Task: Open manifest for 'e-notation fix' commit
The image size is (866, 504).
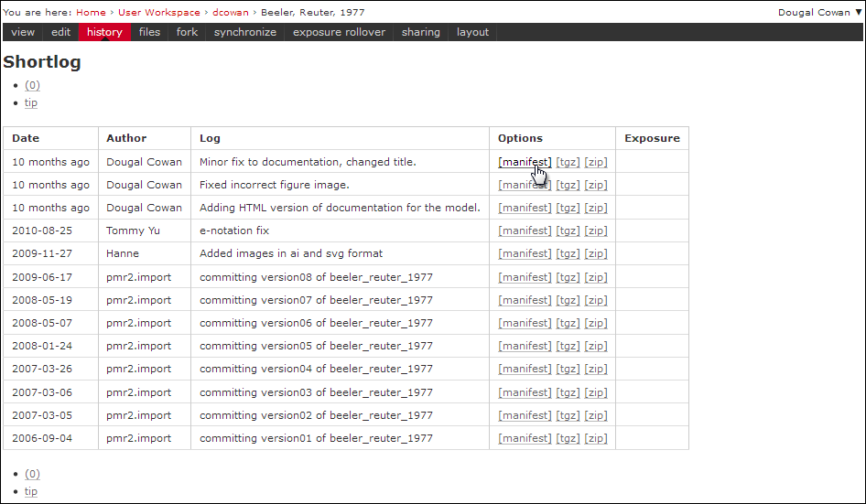Action: click(x=525, y=231)
